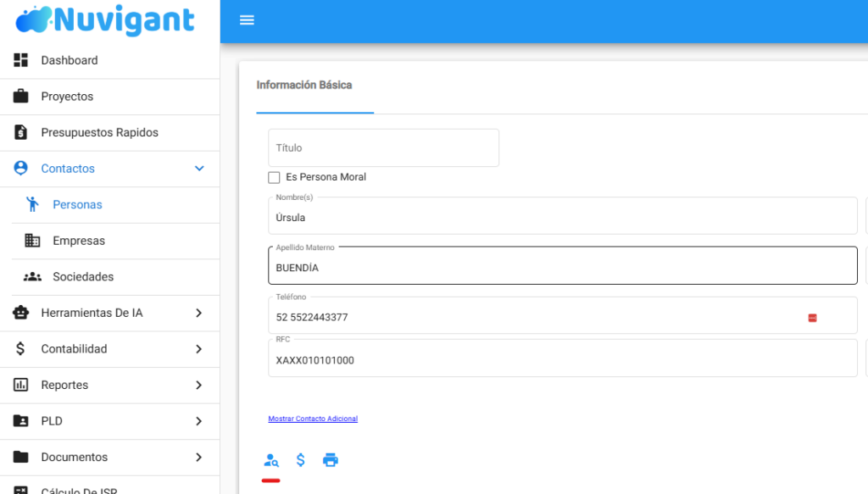Image resolution: width=868 pixels, height=494 pixels.
Task: Select Personas under Contactos
Action: [x=115, y=205]
